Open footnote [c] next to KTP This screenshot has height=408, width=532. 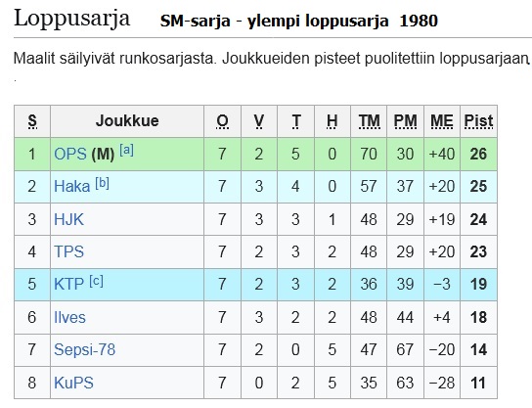pos(97,281)
